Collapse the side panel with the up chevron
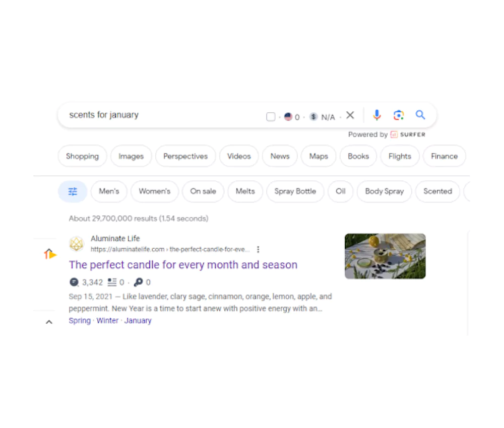Image resolution: width=504 pixels, height=428 pixels. point(49,322)
